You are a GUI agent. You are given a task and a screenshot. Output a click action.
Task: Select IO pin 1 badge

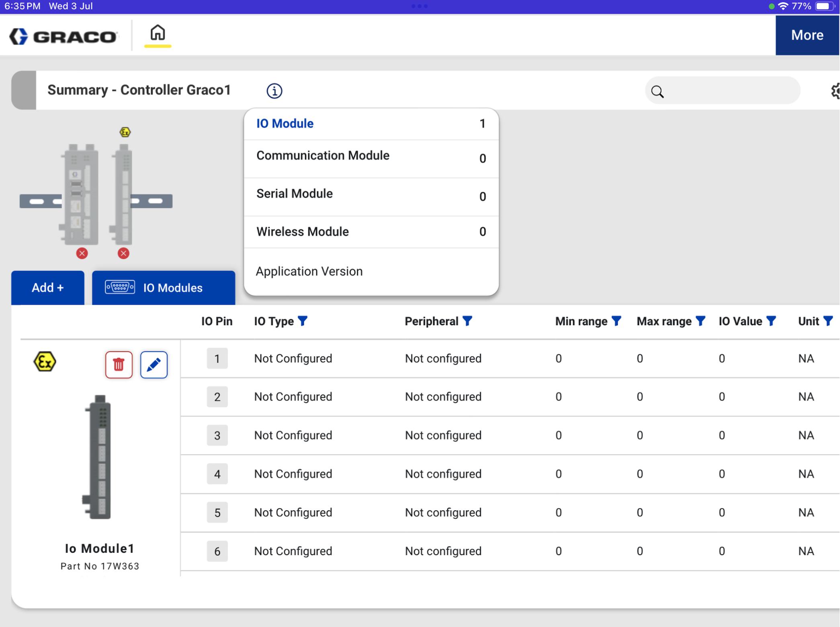click(x=217, y=359)
